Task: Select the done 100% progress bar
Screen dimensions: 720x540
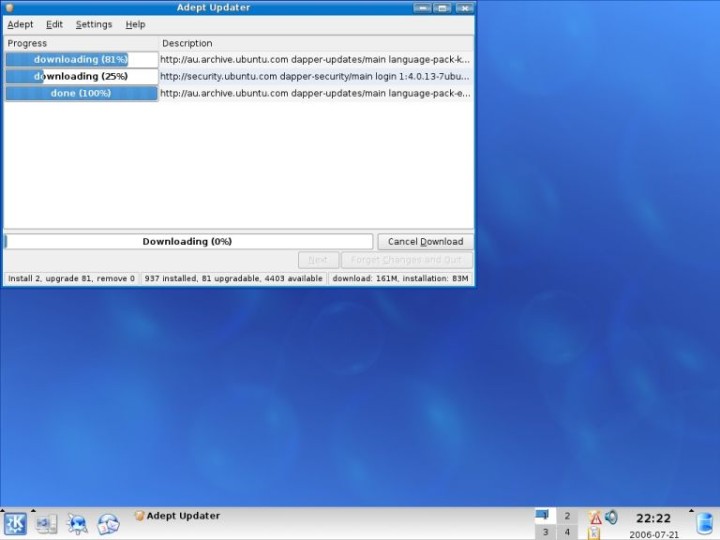Action: 81,93
